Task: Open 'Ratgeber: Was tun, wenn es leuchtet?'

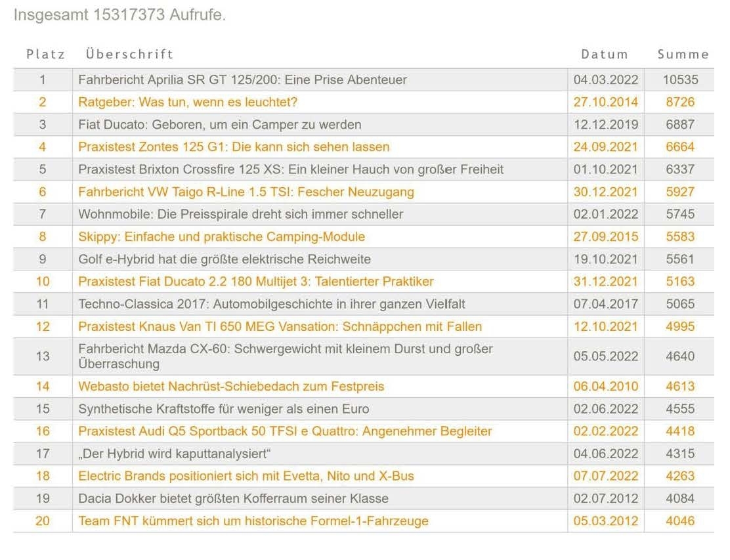Action: tap(188, 102)
